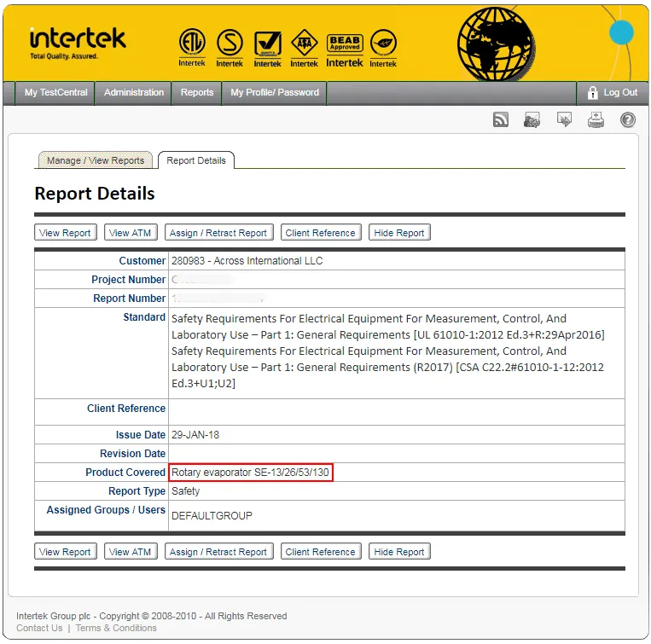Click the envelope with forward arrow icon
Viewport: 651px width, 644px height.
(564, 119)
